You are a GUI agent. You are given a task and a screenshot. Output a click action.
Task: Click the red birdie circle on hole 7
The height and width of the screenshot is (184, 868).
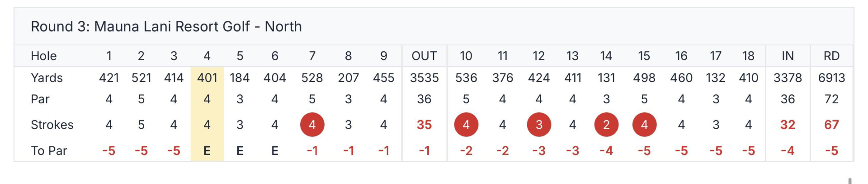click(x=312, y=125)
